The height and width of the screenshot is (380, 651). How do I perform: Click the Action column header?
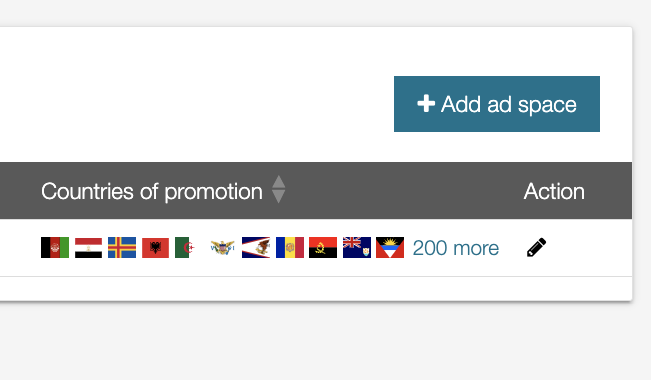click(x=554, y=191)
